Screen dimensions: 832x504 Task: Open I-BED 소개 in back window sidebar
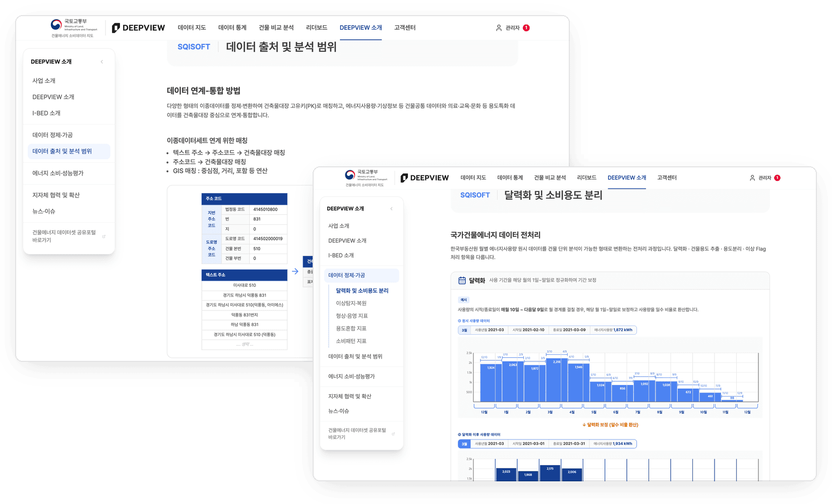(46, 113)
